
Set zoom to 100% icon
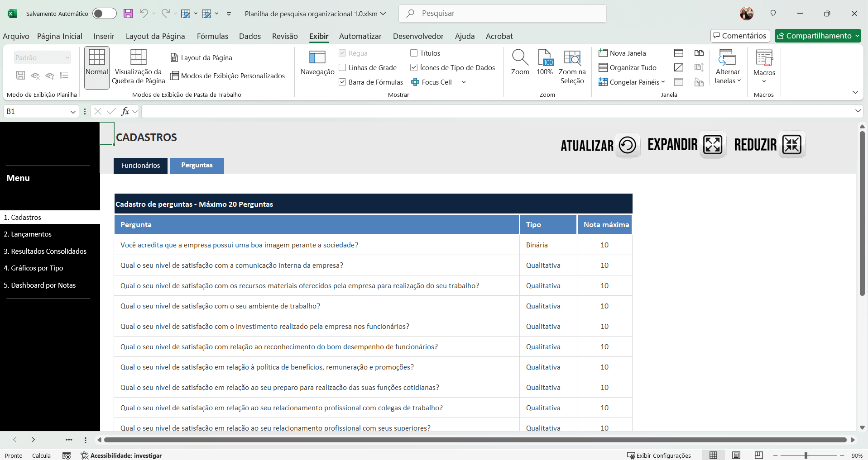tap(545, 58)
